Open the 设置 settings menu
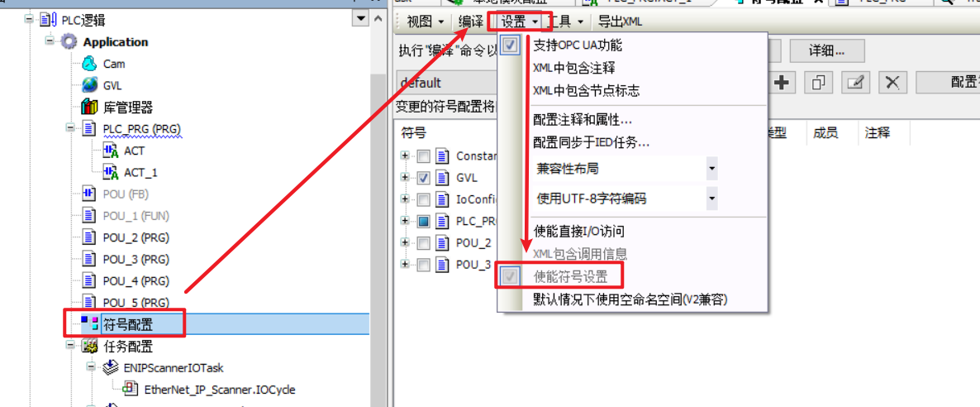The image size is (980, 407). pos(520,22)
